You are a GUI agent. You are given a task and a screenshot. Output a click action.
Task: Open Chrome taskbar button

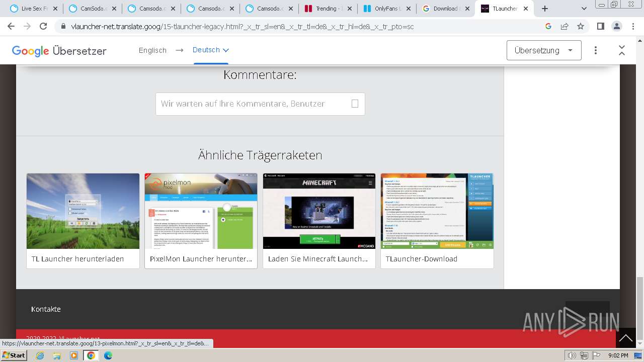91,355
